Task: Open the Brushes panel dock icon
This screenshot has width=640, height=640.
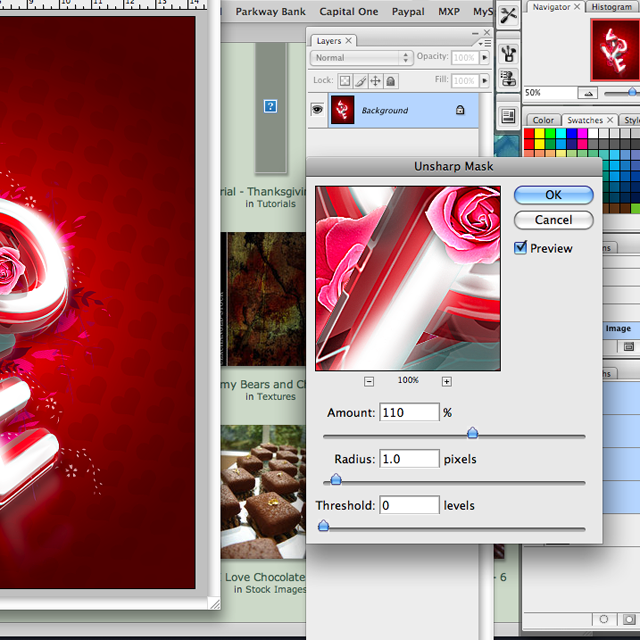Action: 508,53
